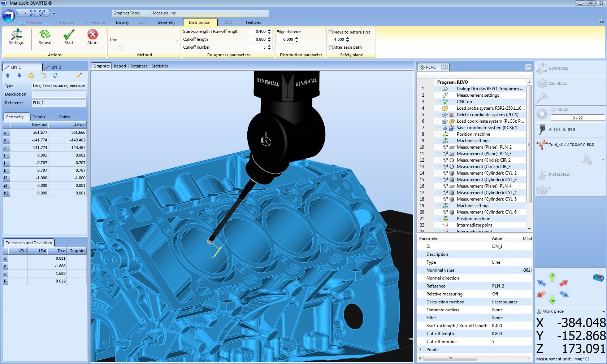Switch to the LIN_2 feature tab
The height and width of the screenshot is (364, 607).
pyautogui.click(x=56, y=67)
